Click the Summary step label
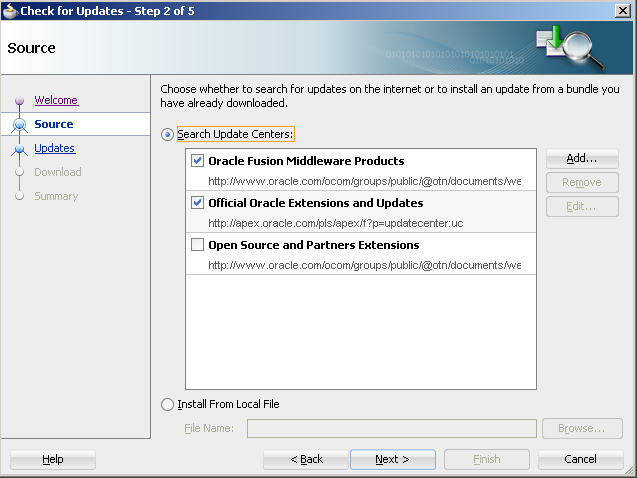Screen dimensions: 637x478 coord(56,196)
